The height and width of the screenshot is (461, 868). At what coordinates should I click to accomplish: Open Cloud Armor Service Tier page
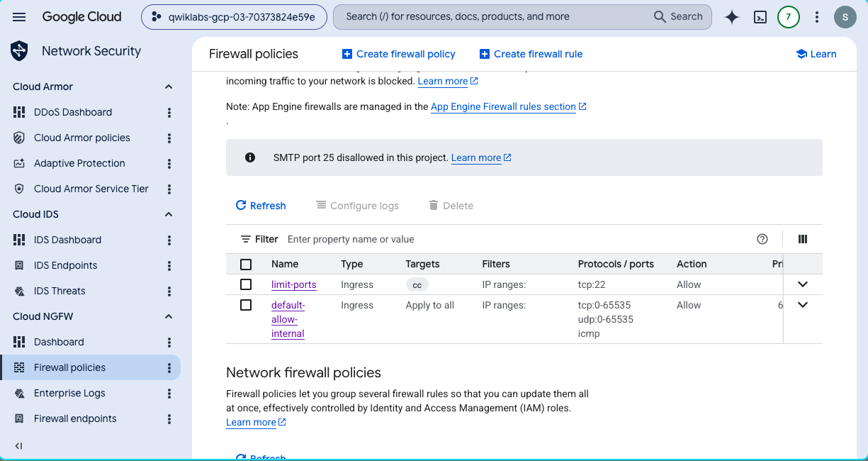pos(91,189)
